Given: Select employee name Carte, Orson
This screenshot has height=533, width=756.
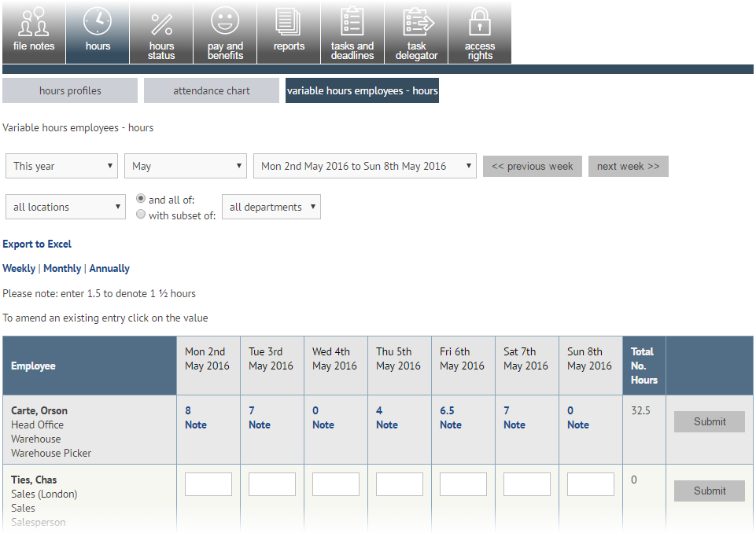Looking at the screenshot, I should (39, 410).
